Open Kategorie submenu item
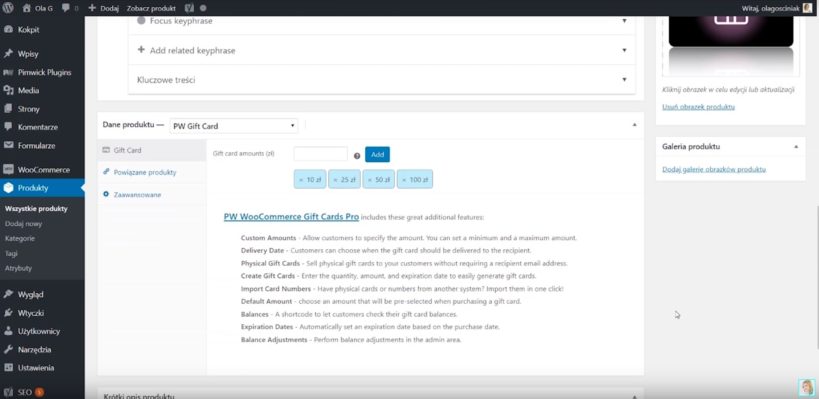Image resolution: width=819 pixels, height=399 pixels. (20, 238)
